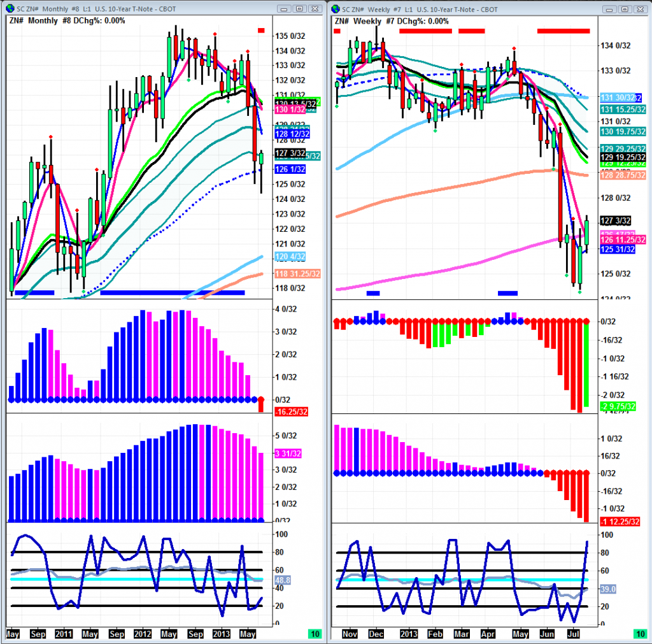Click the 2011 label on Monthly time axis
652x644 pixels.
[x=63, y=634]
